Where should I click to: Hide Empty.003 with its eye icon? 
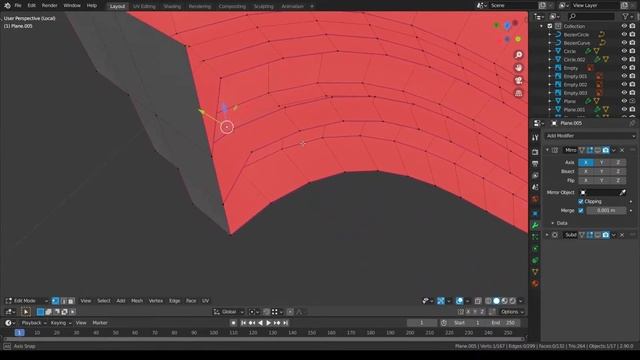624,93
